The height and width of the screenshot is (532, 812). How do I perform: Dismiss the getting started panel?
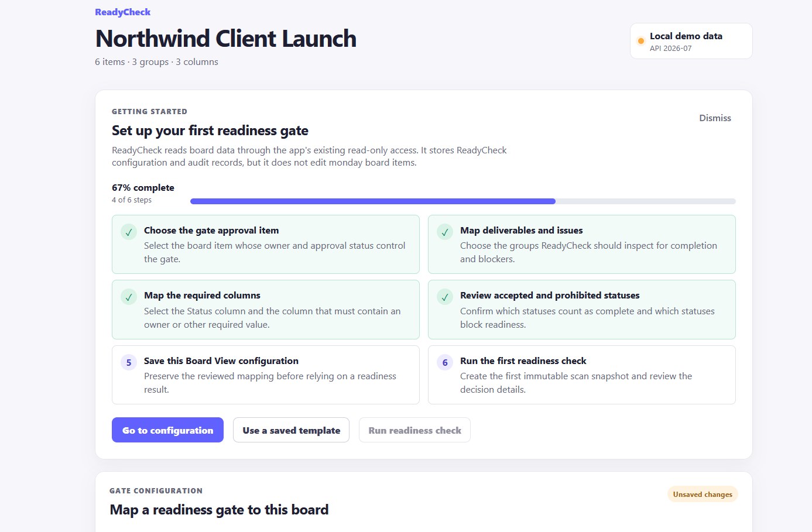(715, 118)
